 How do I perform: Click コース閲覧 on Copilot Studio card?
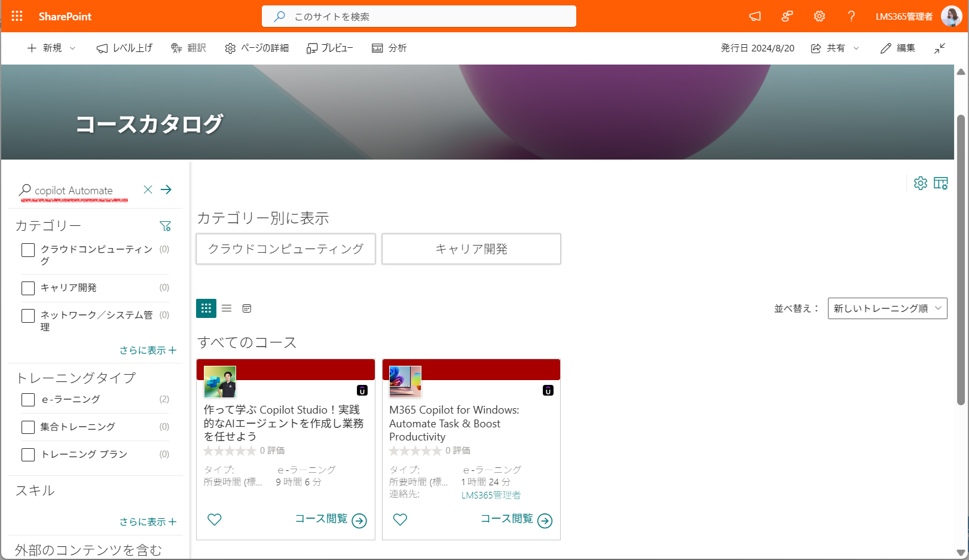point(331,520)
